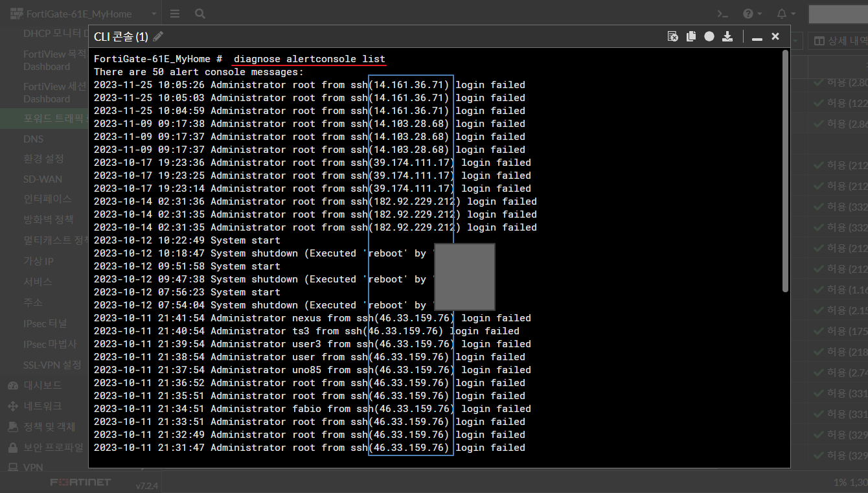Click the clear console icon in CLI header
Image resolution: width=868 pixels, height=493 pixels.
[673, 36]
